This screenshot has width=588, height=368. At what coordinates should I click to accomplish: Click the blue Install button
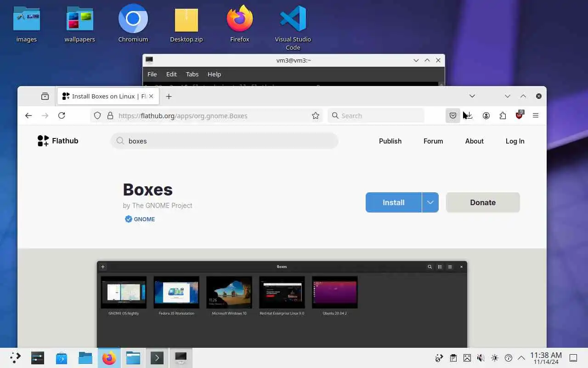click(394, 202)
